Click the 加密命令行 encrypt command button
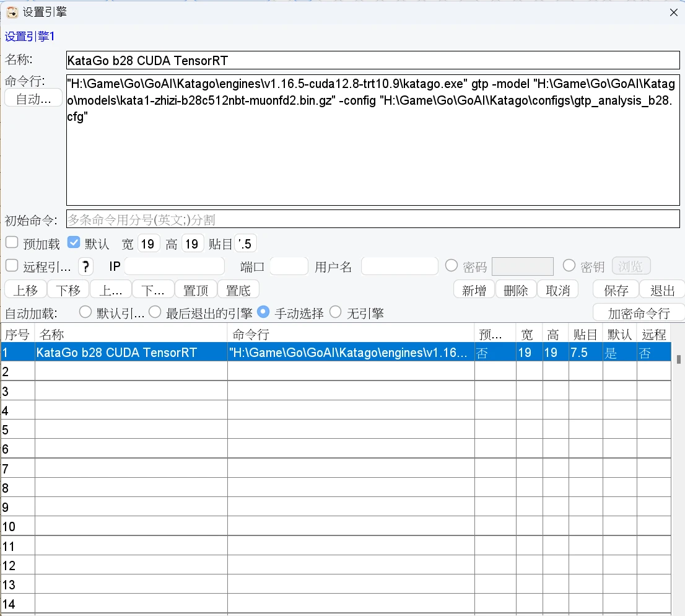 tap(639, 312)
